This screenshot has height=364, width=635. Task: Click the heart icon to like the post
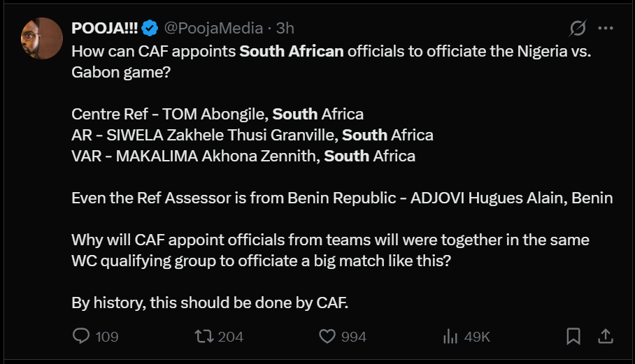(327, 337)
